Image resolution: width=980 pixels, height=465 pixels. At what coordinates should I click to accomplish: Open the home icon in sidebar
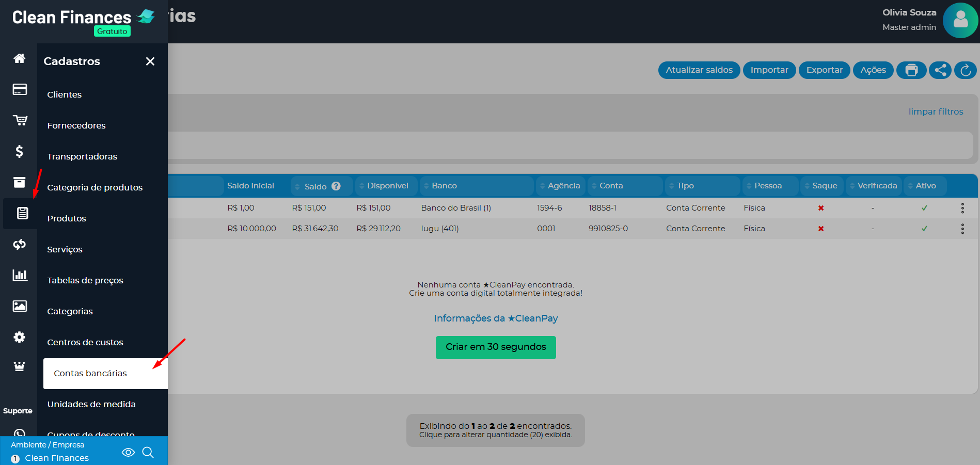[x=19, y=58]
